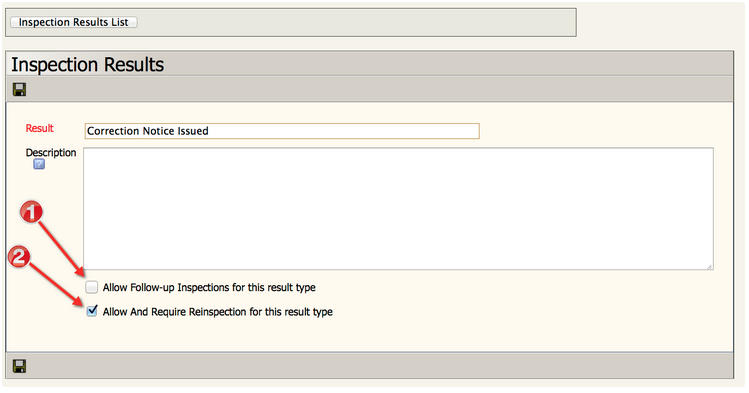Screen dimensions: 749x393
Task: Click blank panel beside Inspection Results List button
Action: click(x=356, y=22)
